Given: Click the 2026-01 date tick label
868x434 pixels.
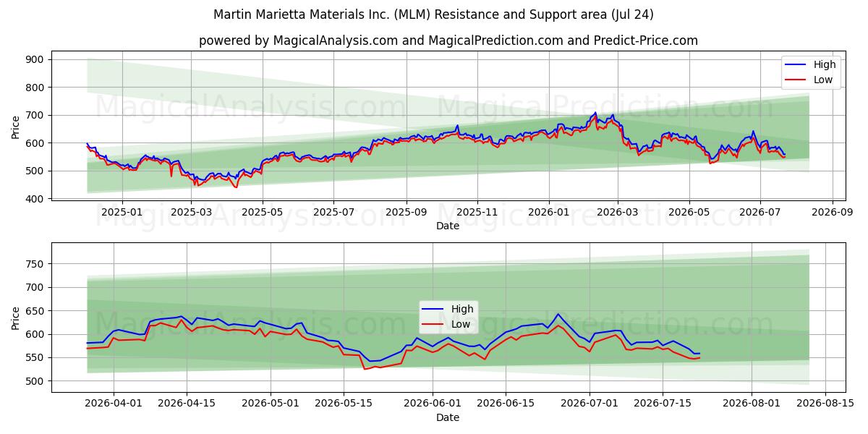Looking at the screenshot, I should pyautogui.click(x=548, y=212).
